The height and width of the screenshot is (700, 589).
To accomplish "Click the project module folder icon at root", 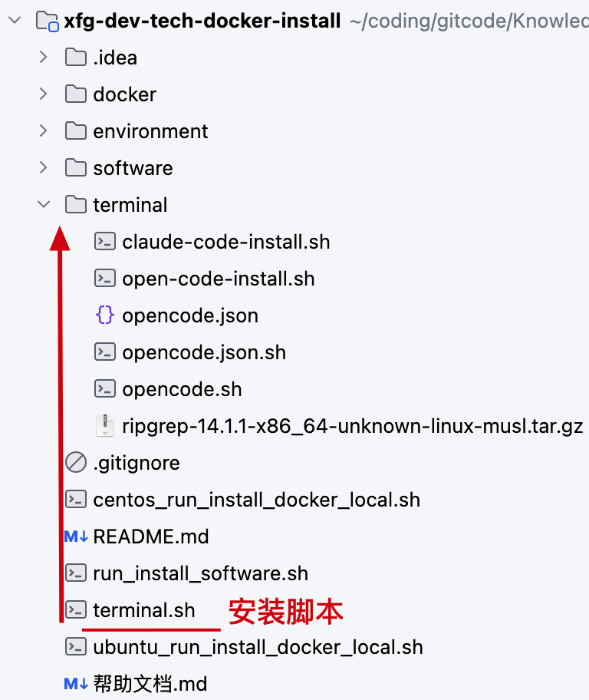I will [48, 21].
